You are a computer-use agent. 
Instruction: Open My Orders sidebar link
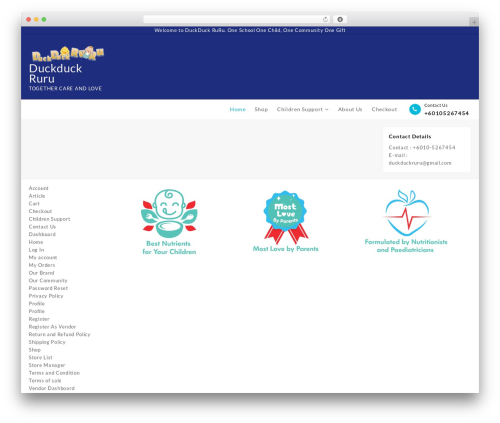click(42, 265)
